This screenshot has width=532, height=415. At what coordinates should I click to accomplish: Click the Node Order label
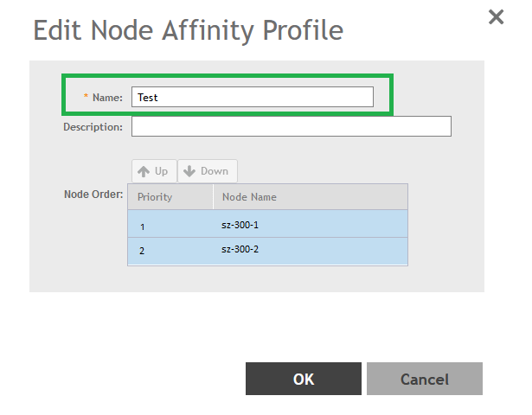click(93, 194)
